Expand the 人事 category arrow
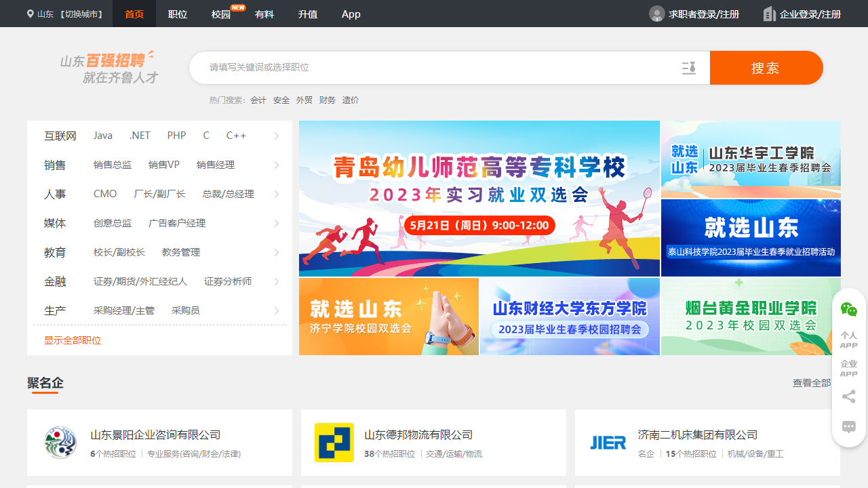 [277, 195]
